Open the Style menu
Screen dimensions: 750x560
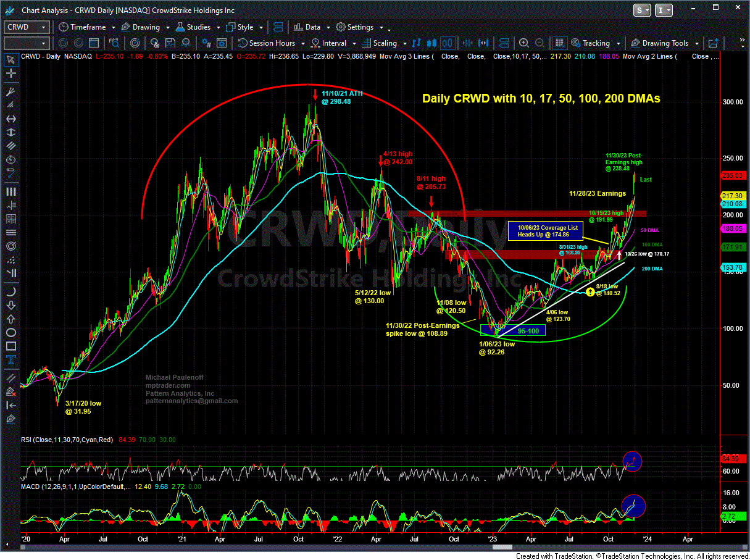pyautogui.click(x=240, y=27)
